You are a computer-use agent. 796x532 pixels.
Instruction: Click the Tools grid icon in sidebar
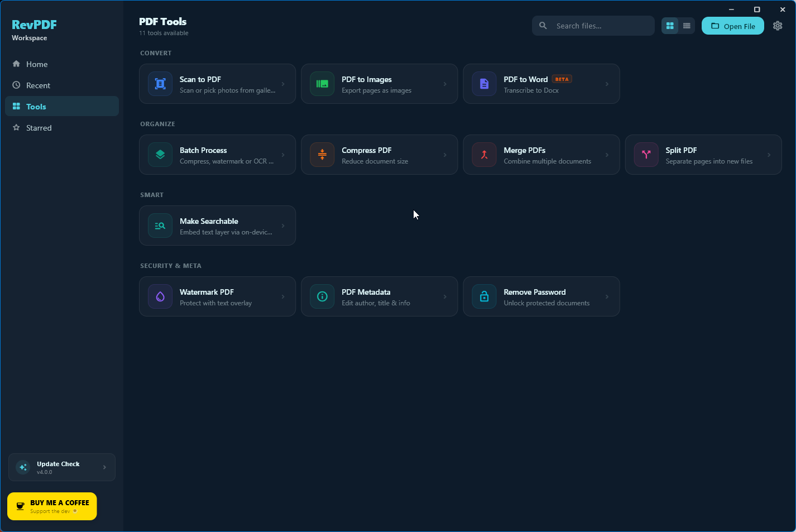point(16,106)
